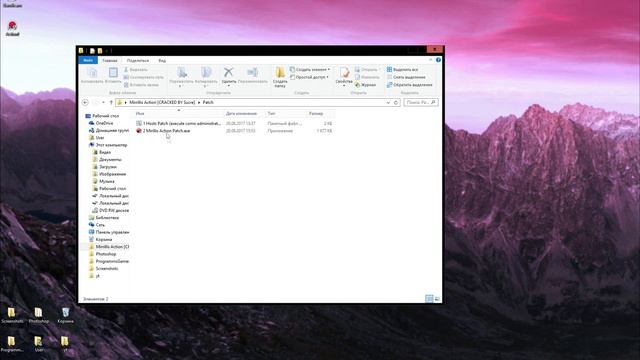Click the blue Help question mark icon
This screenshot has width=640, height=360.
point(438,60)
